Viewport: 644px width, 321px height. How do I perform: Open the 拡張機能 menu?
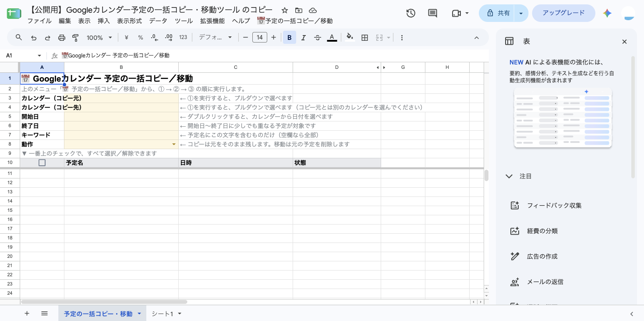212,21
